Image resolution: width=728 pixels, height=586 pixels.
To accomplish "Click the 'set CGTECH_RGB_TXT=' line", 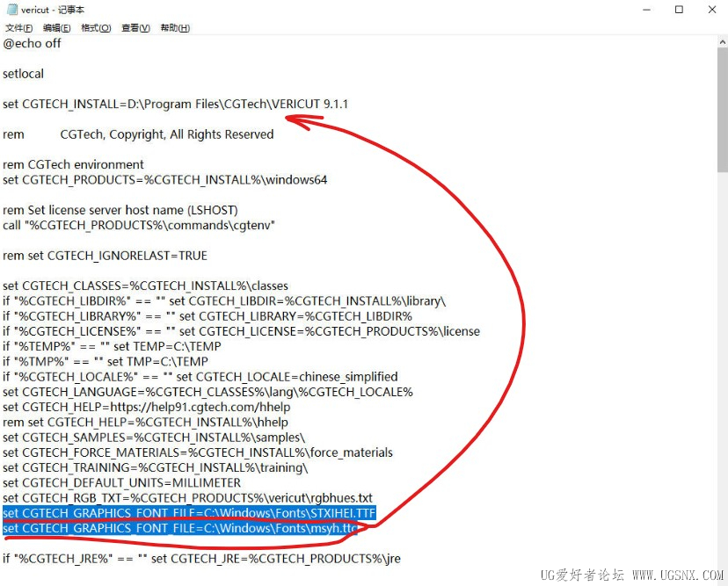I will (x=187, y=498).
